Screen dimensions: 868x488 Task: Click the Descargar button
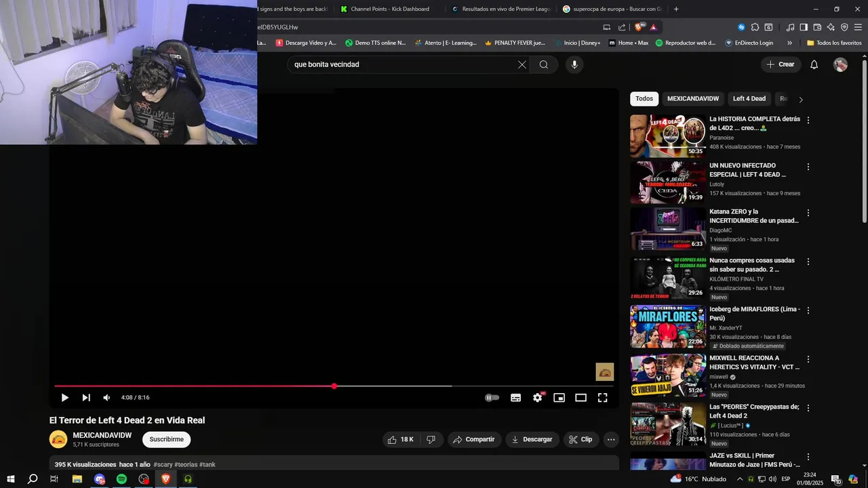point(532,439)
